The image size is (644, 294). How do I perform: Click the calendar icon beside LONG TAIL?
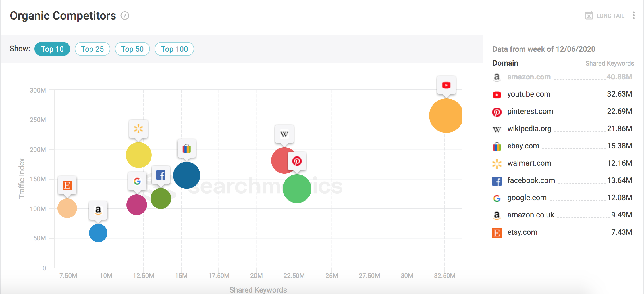coord(589,15)
